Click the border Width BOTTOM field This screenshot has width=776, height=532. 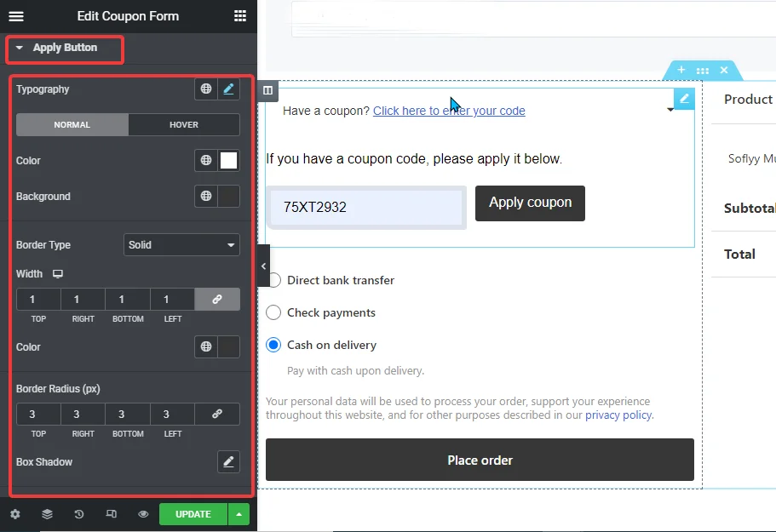(x=128, y=299)
